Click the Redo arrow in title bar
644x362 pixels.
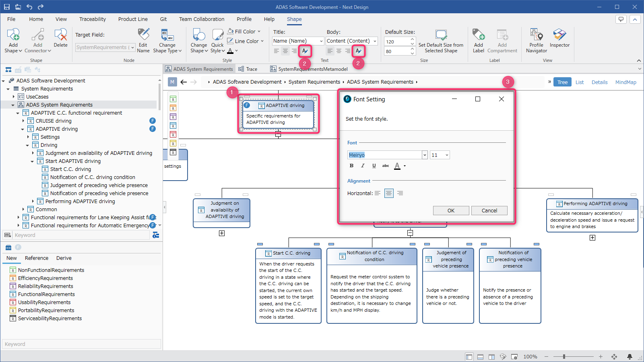pos(41,7)
